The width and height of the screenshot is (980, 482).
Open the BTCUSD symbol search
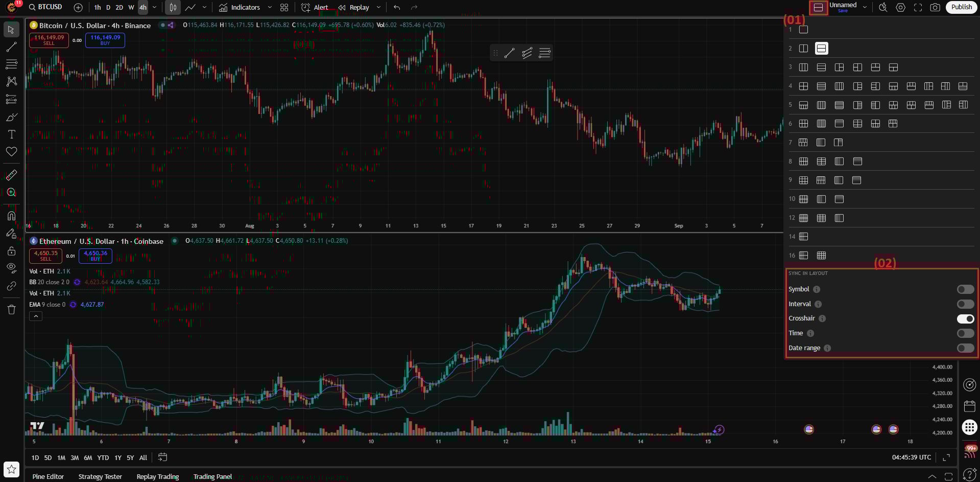click(x=45, y=7)
